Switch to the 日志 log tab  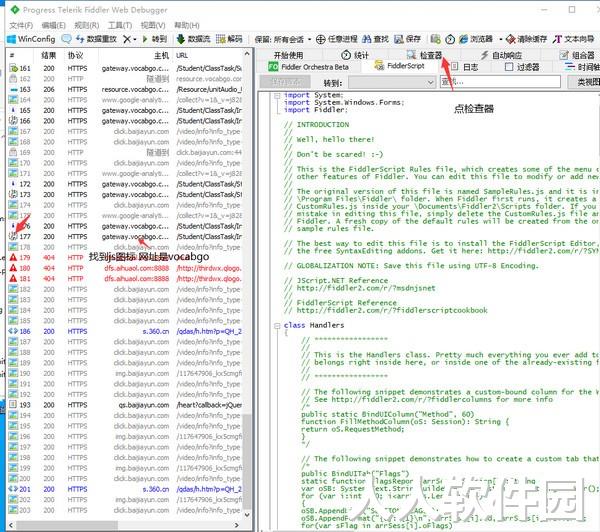(x=465, y=67)
